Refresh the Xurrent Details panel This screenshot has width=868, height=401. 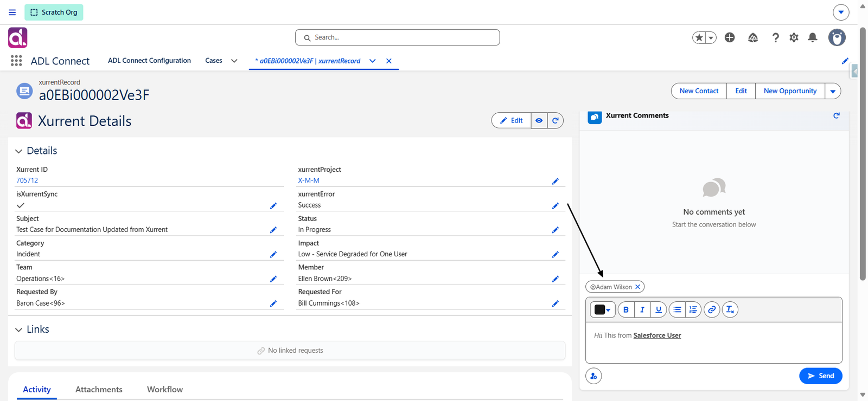coord(555,120)
